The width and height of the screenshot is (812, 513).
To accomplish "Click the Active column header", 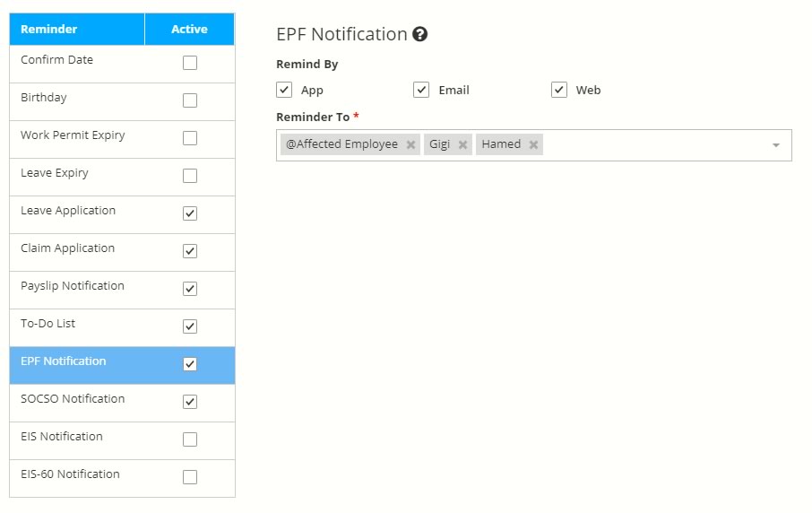I will coord(189,30).
